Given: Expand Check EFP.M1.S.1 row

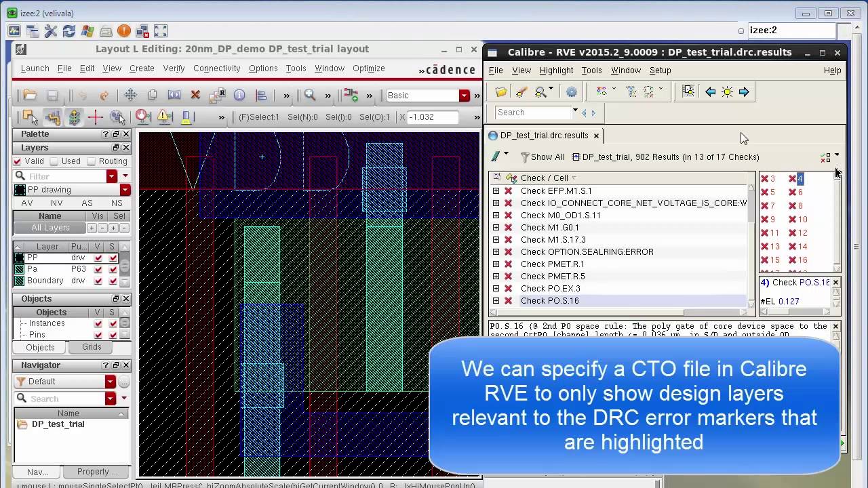Looking at the screenshot, I should tap(496, 191).
